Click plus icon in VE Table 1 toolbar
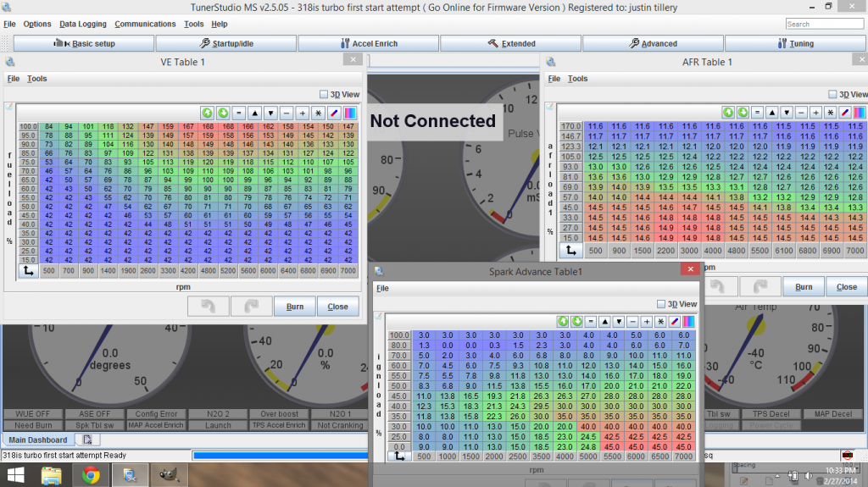The width and height of the screenshot is (868, 487). point(303,113)
